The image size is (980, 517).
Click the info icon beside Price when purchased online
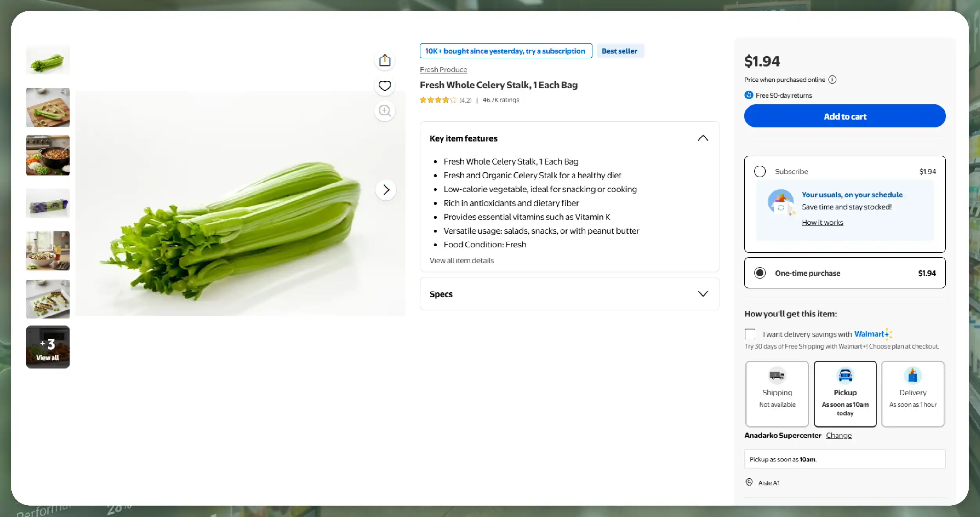pyautogui.click(x=833, y=80)
